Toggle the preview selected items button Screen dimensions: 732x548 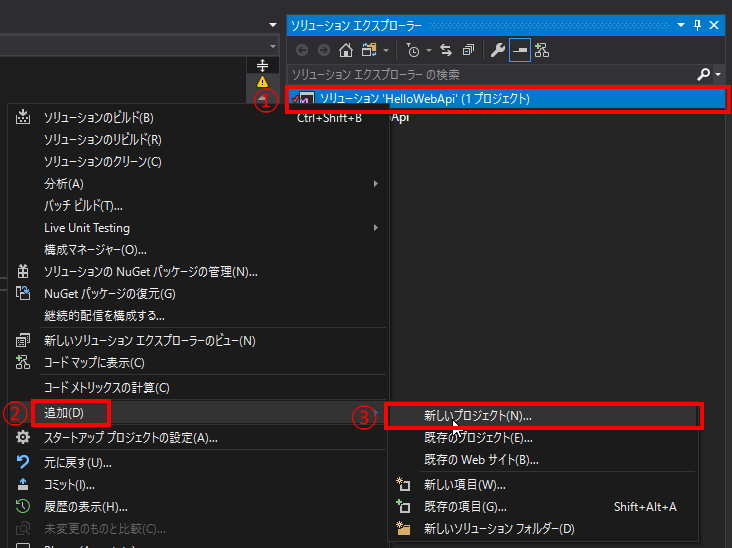tap(520, 50)
